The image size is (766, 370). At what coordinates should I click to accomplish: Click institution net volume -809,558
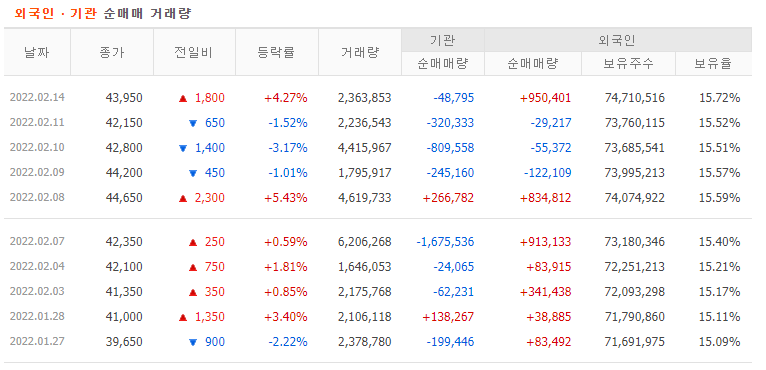point(450,148)
